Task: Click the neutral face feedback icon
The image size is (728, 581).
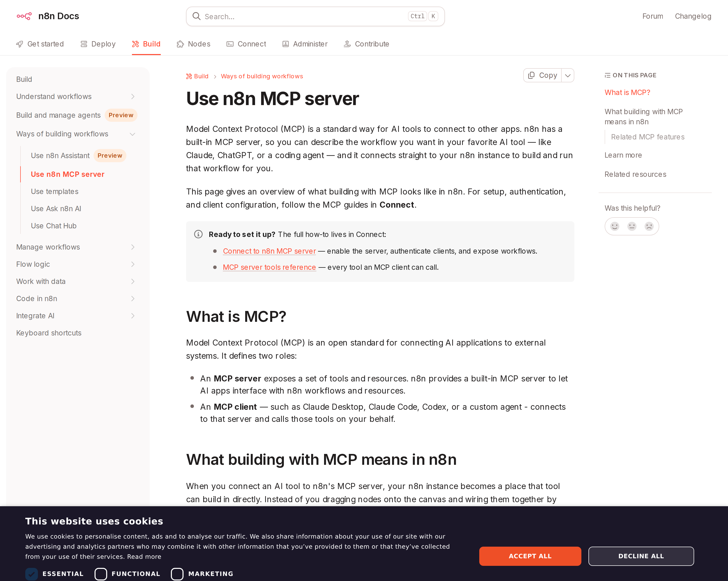Action: (632, 226)
